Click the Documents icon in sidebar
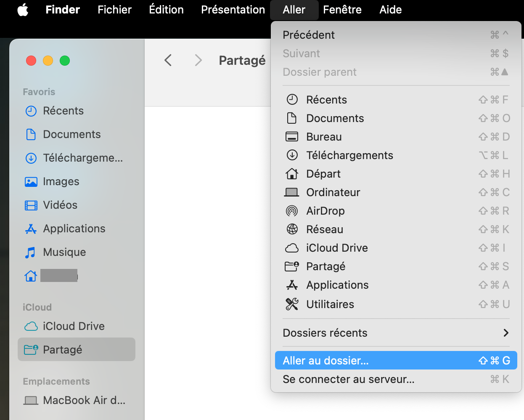The height and width of the screenshot is (420, 524). click(31, 135)
